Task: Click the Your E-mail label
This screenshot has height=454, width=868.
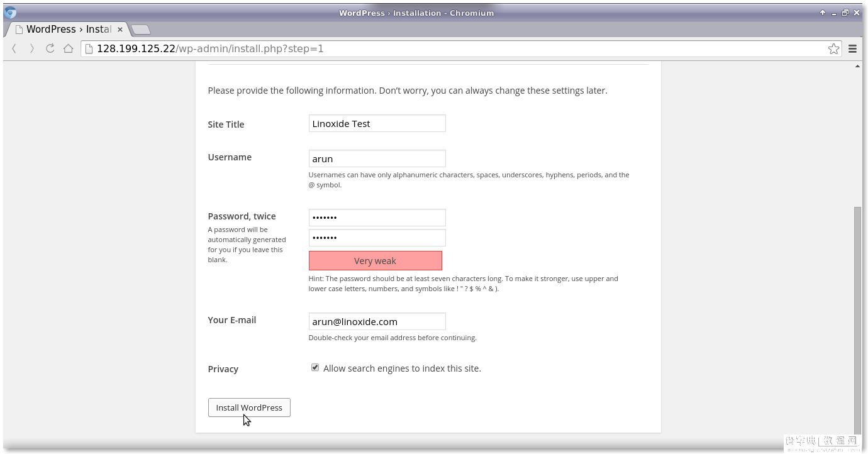Action: [231, 320]
